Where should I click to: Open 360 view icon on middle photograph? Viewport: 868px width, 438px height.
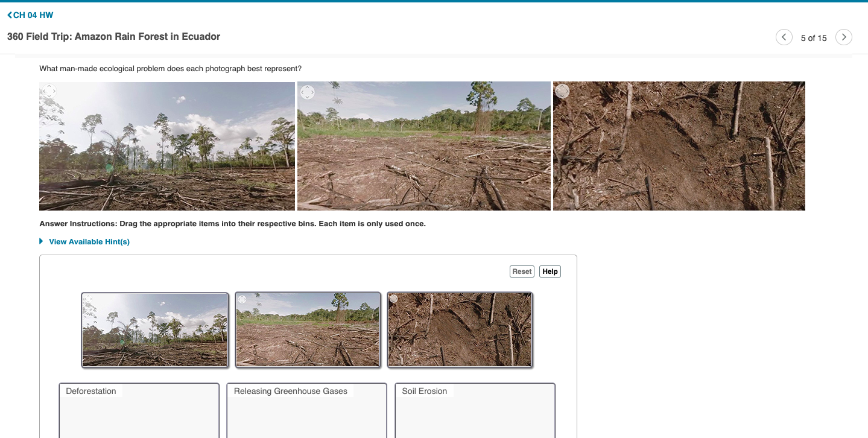(x=307, y=92)
